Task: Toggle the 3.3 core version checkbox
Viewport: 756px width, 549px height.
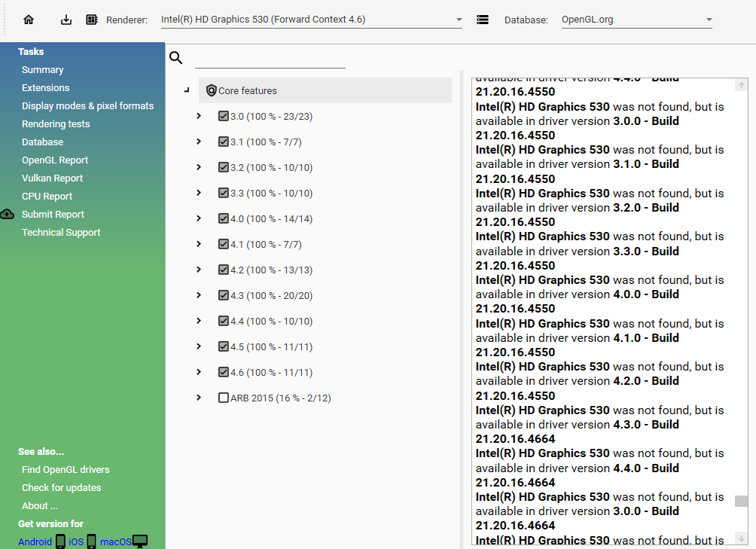Action: pyautogui.click(x=223, y=192)
